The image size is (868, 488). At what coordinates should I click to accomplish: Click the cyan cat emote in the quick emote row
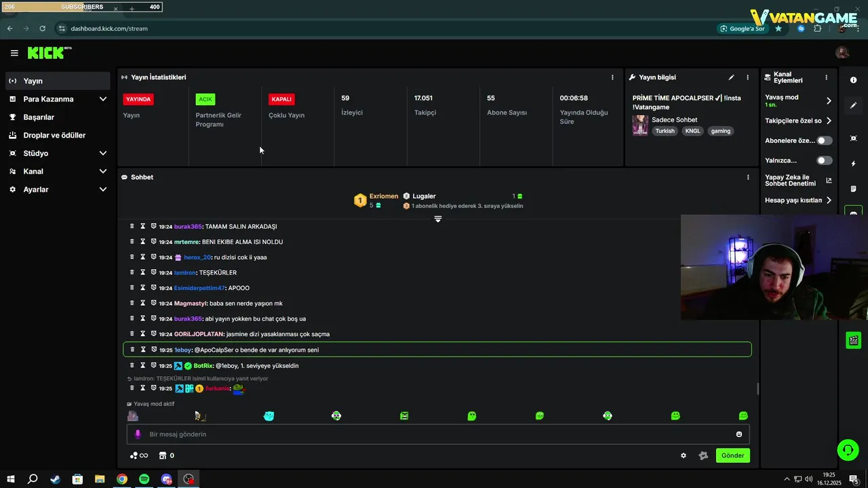pyautogui.click(x=269, y=415)
